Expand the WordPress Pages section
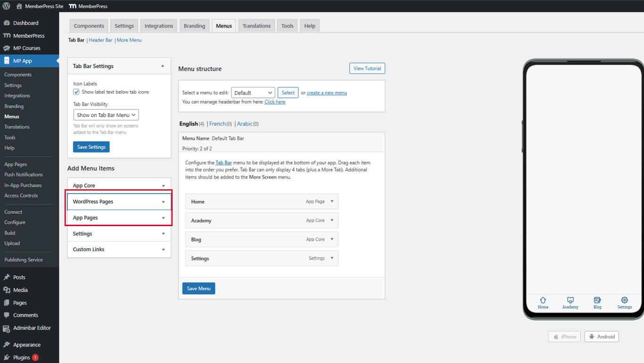The width and height of the screenshot is (644, 363). click(163, 202)
